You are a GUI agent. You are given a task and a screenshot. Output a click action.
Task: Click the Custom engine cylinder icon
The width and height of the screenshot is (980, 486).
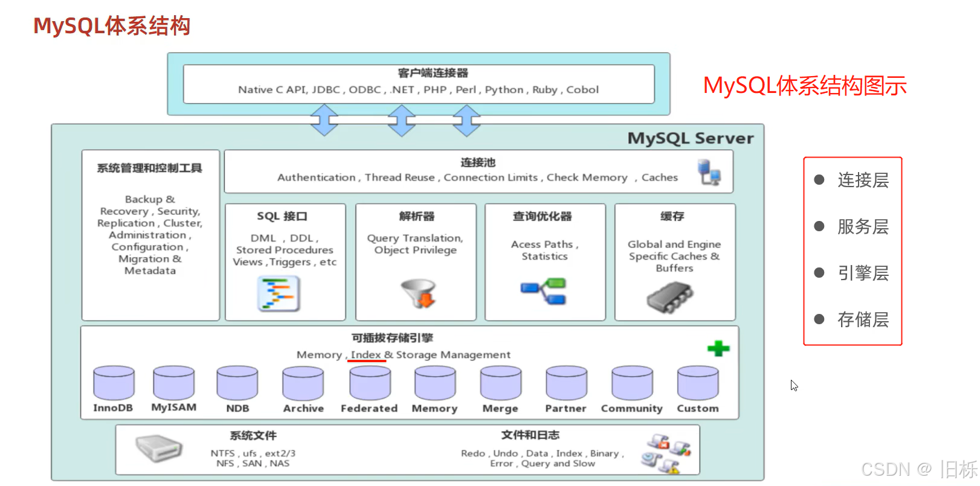698,383
